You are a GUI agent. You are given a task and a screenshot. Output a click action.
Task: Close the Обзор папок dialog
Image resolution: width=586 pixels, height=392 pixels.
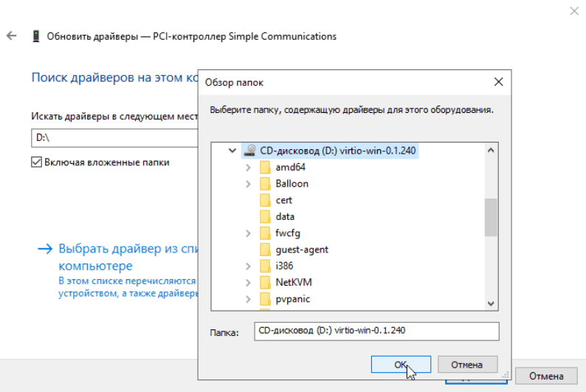(499, 82)
